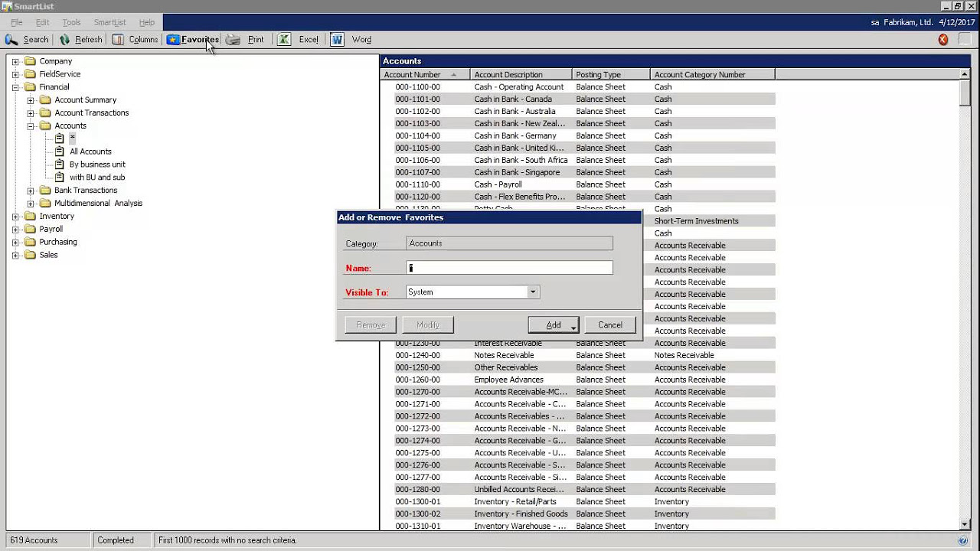Expand the Multidimensional Analysis node
This screenshot has height=551, width=980.
point(31,204)
